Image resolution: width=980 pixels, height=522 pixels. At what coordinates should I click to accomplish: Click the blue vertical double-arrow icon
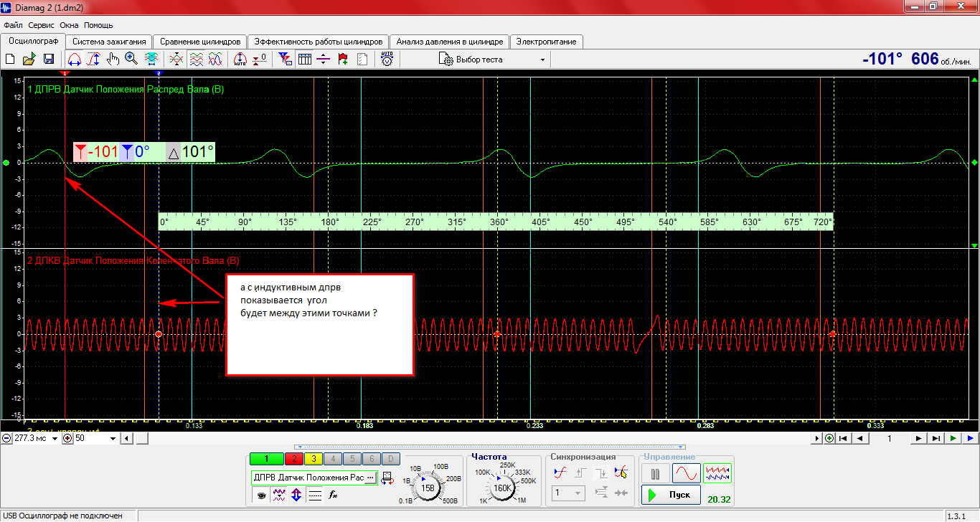point(298,495)
